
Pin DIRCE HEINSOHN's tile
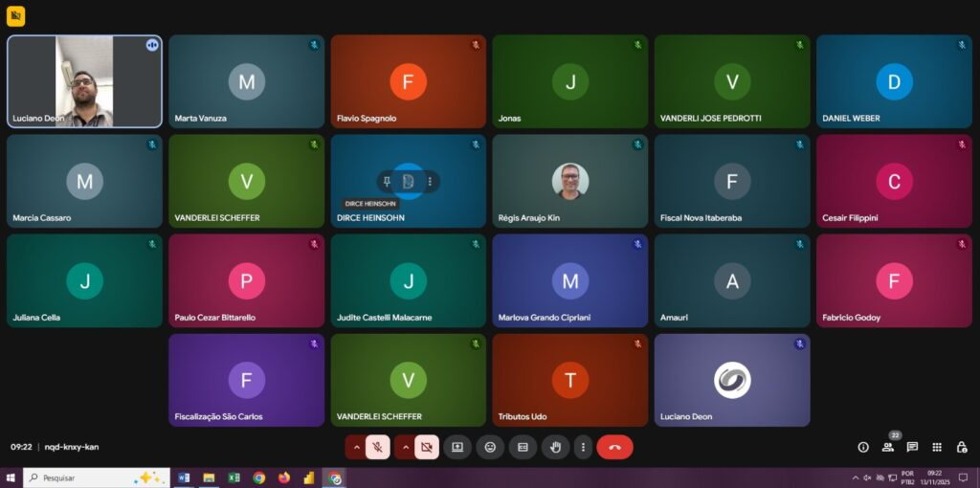click(387, 181)
